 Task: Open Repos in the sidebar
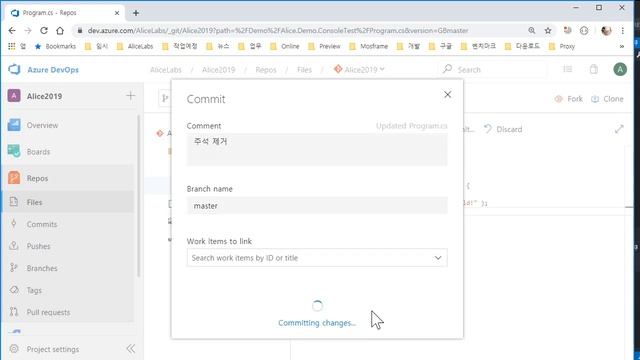[37, 178]
